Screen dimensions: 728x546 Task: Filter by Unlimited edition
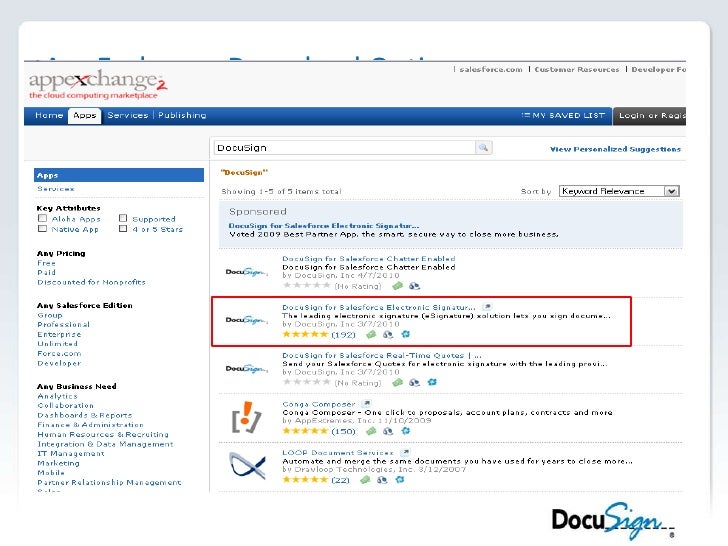click(58, 344)
